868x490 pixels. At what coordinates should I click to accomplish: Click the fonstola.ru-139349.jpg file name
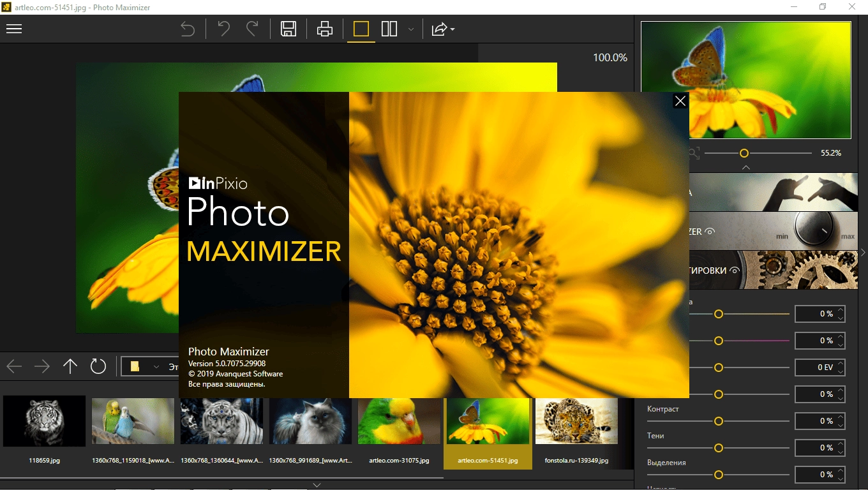[x=576, y=460]
